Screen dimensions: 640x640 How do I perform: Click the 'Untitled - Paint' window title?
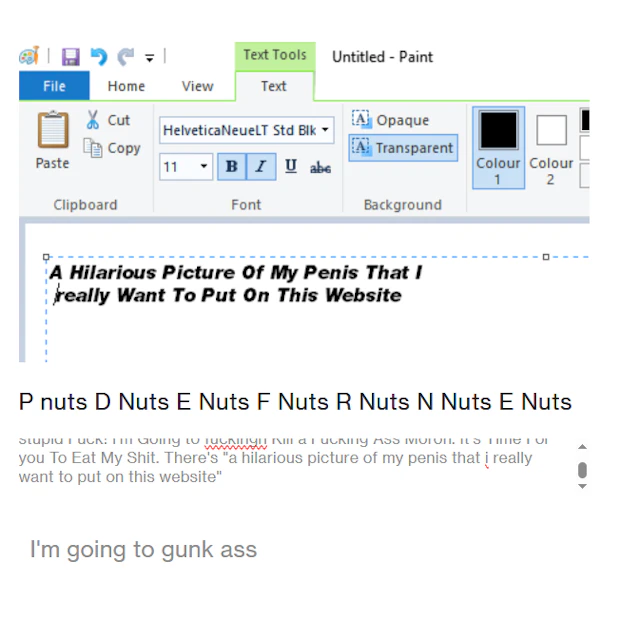tap(382, 57)
